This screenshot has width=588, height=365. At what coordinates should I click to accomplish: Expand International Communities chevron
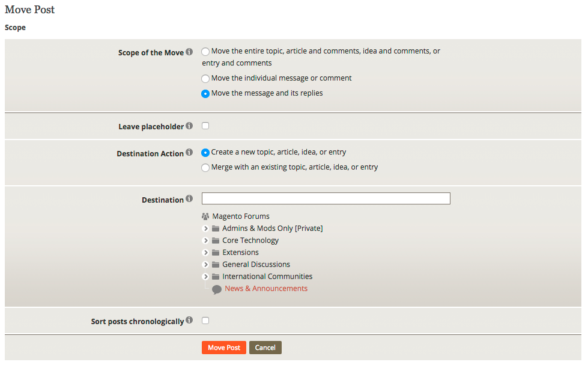click(205, 277)
